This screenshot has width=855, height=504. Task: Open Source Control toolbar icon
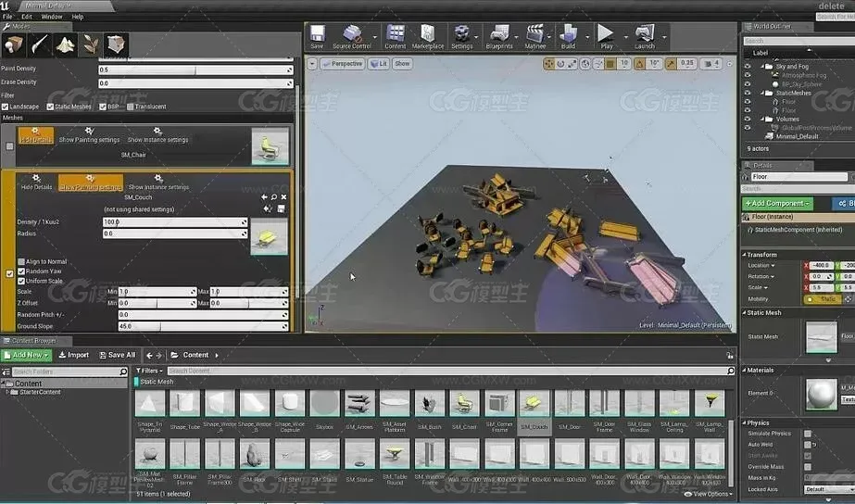(x=352, y=37)
